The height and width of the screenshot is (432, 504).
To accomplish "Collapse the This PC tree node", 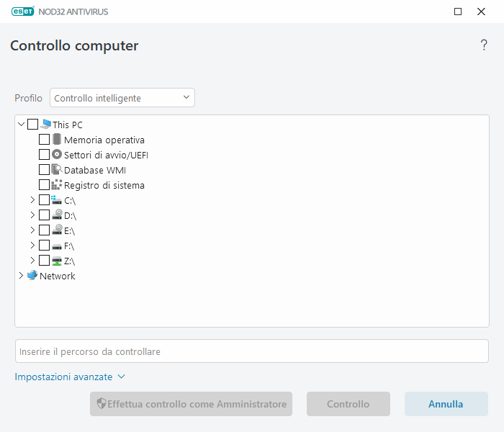I will click(21, 125).
